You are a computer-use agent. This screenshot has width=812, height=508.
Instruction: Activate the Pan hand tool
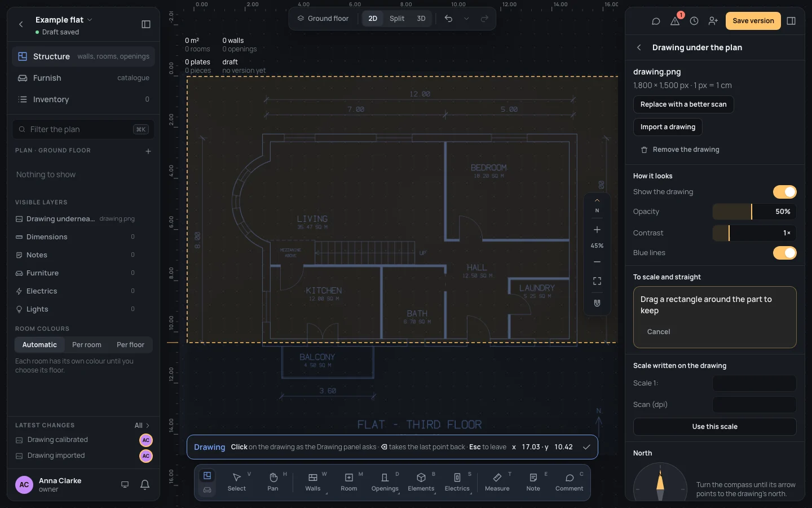273,482
